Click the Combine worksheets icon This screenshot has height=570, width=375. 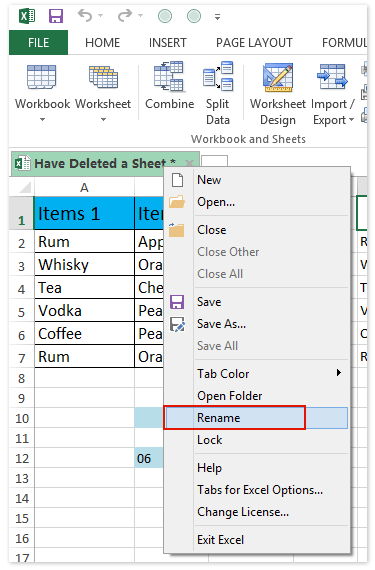(169, 76)
